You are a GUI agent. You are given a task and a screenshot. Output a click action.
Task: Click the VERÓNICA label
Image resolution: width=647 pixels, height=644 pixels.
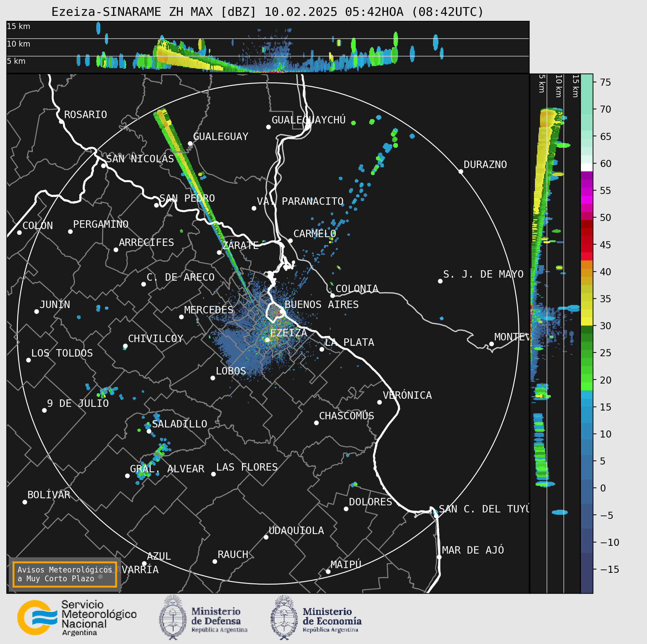407,395
